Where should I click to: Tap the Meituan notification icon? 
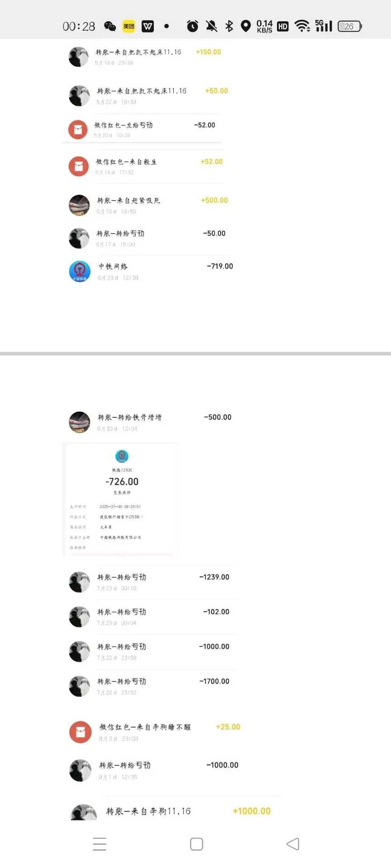[129, 26]
